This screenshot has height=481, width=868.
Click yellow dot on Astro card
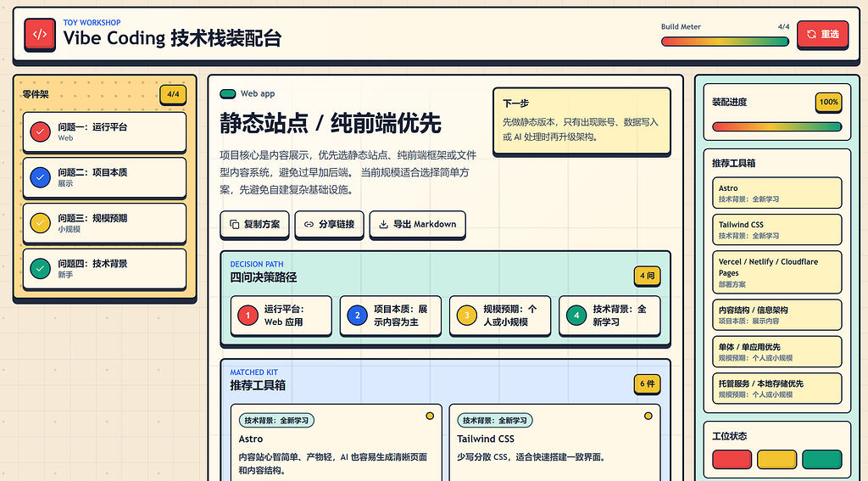(430, 416)
